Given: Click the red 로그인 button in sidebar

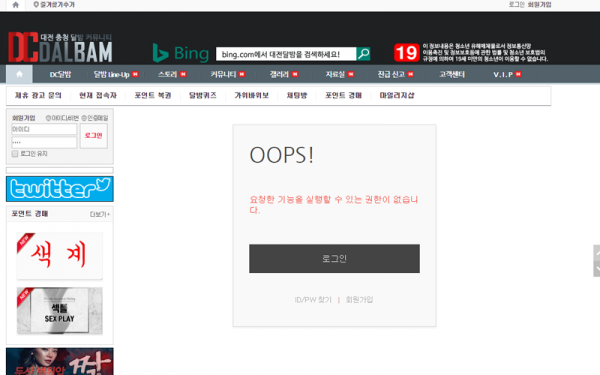Looking at the screenshot, I should [x=94, y=135].
